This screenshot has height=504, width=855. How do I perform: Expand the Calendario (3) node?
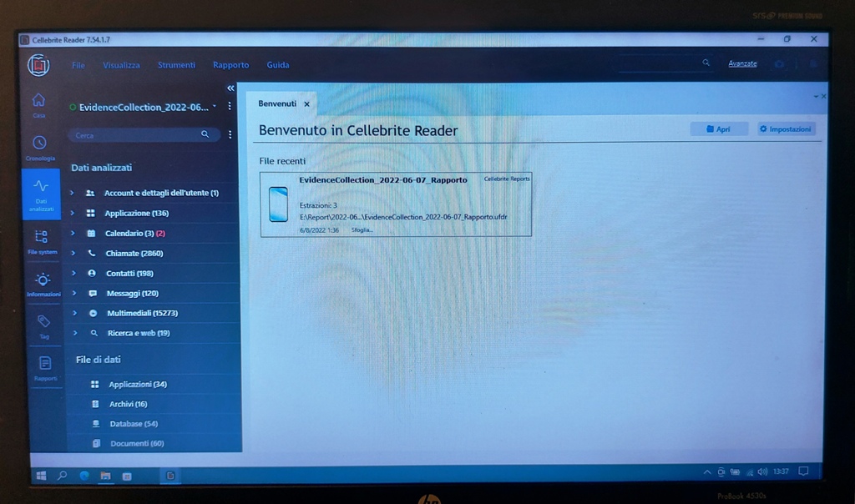[73, 233]
